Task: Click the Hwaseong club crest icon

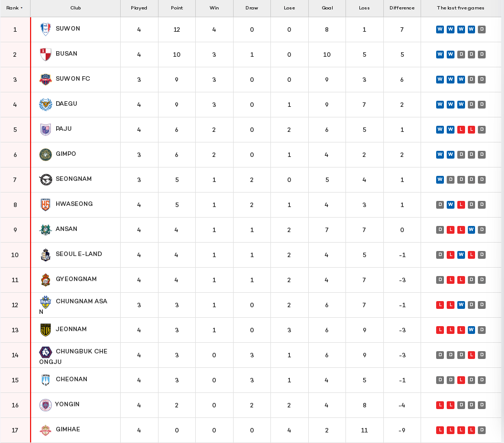Action: pos(46,205)
